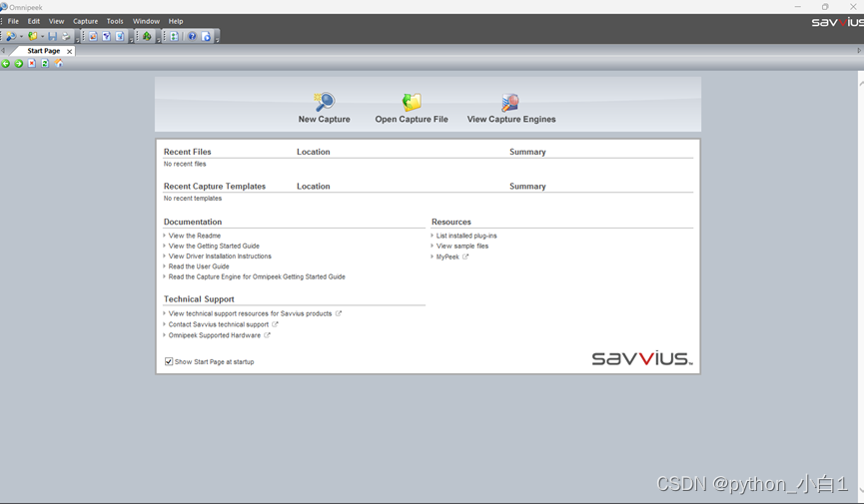Click the large View Capture Engines icon
Image resolution: width=864 pixels, height=504 pixels.
tap(510, 102)
